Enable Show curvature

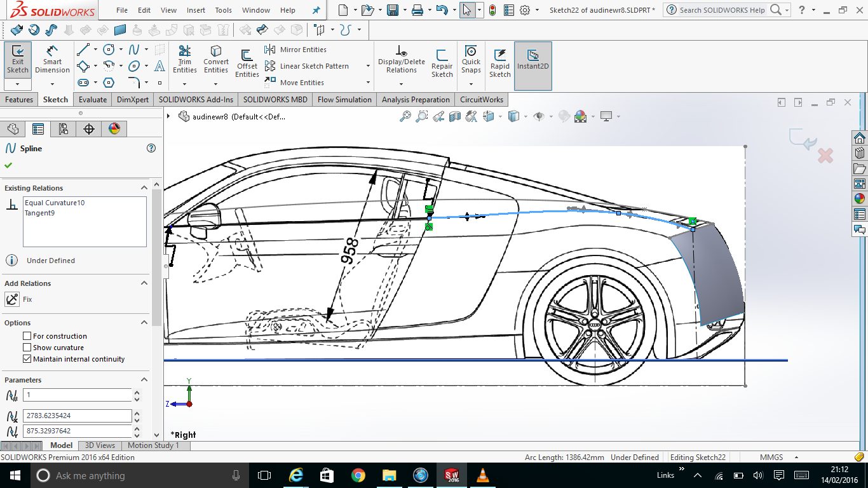tap(25, 348)
